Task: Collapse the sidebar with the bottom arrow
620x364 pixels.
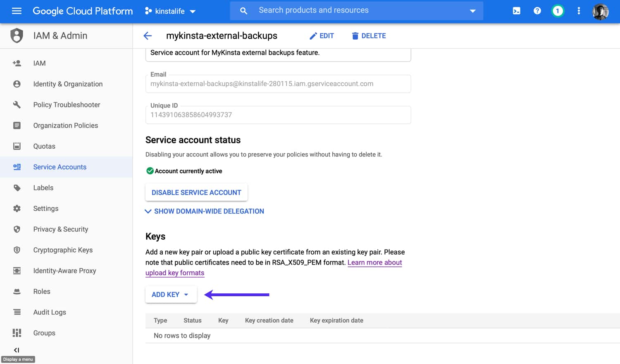Action: [17, 350]
